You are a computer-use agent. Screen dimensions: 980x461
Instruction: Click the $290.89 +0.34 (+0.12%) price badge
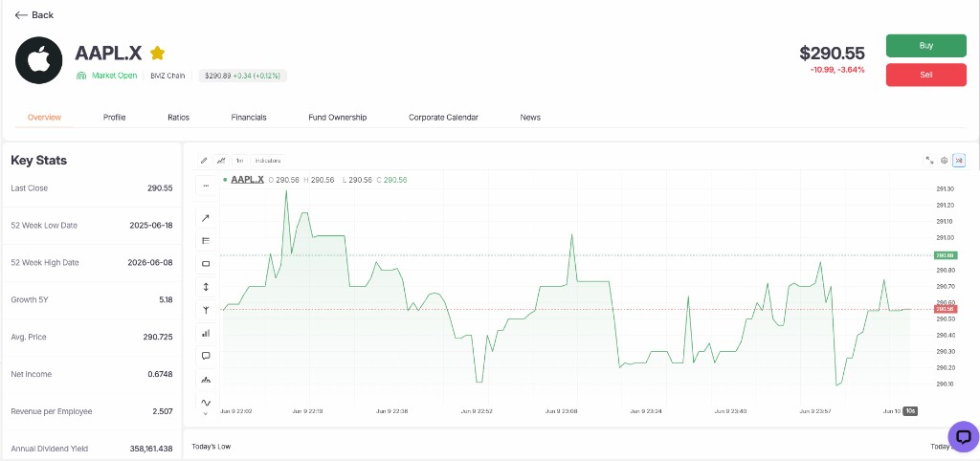(242, 76)
